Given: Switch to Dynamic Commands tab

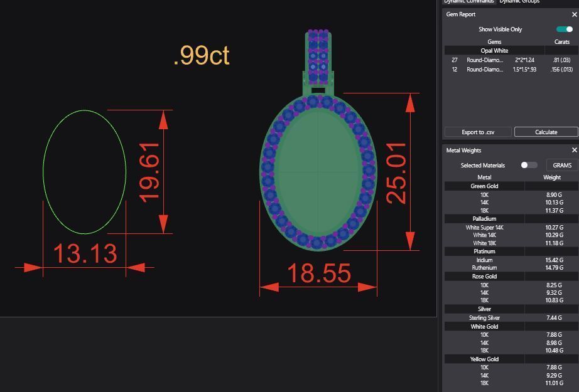Looking at the screenshot, I should click(x=468, y=1).
